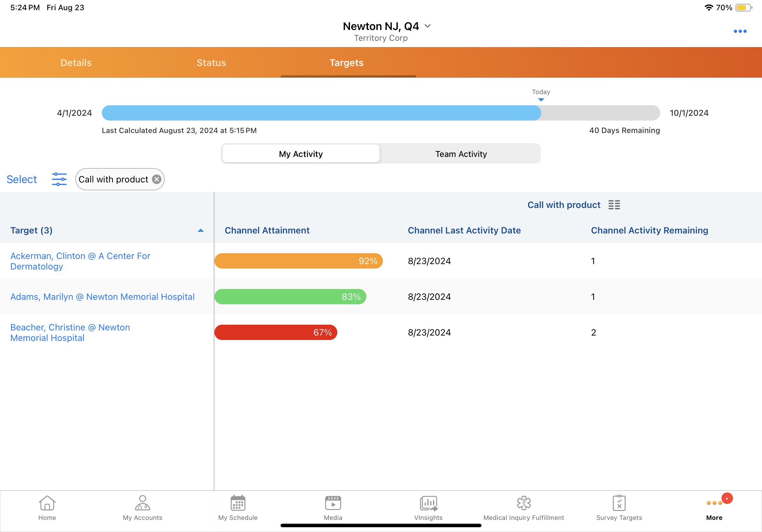
Task: Open the Survey Targets clipboard icon
Action: [x=619, y=504]
